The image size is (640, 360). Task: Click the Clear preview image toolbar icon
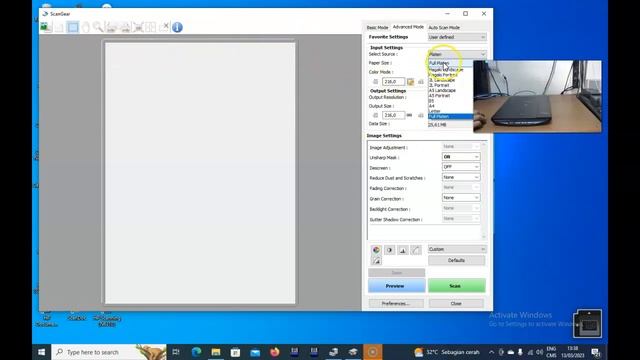coord(59,27)
